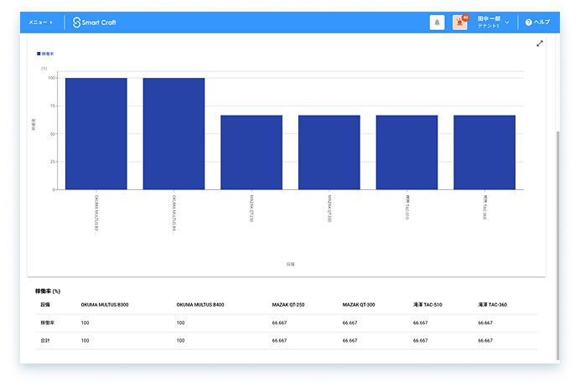Click the OKUMA MULTUS B400 bar
Image resolution: width=580 pixels, height=392 pixels.
pos(173,134)
